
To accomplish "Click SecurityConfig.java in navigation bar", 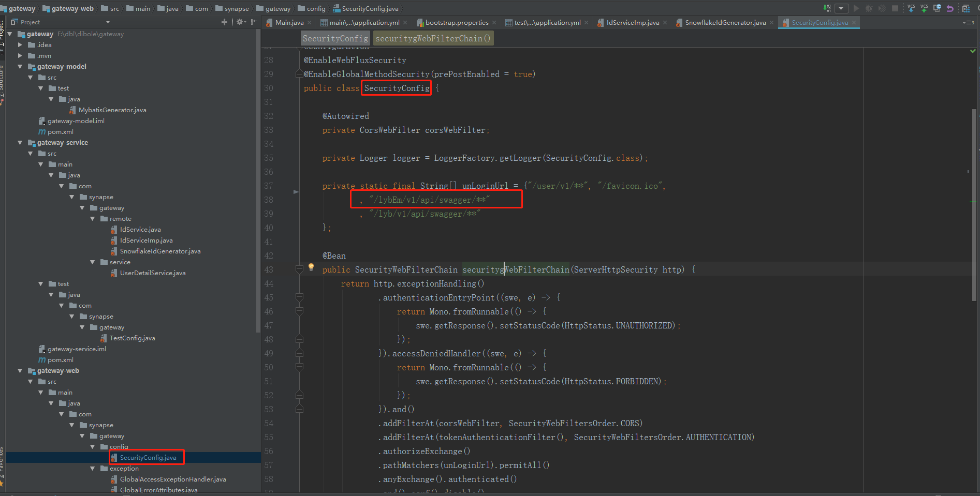I will [x=365, y=8].
